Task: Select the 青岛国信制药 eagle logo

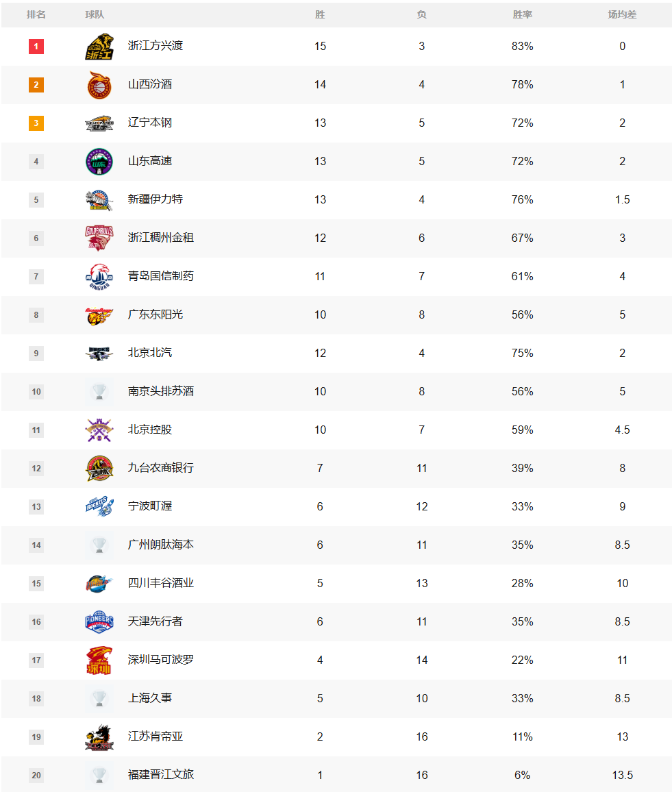Action: pos(99,277)
